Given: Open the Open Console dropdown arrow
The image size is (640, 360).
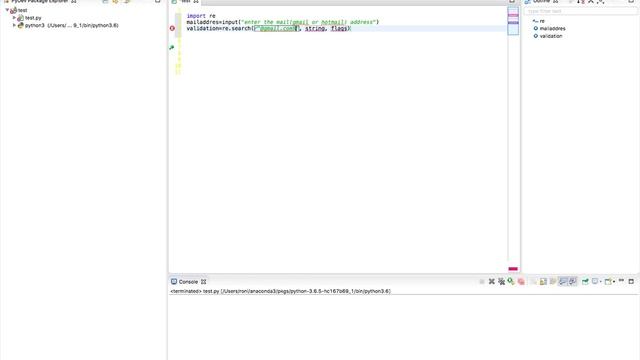Looking at the screenshot, I should pos(614,282).
